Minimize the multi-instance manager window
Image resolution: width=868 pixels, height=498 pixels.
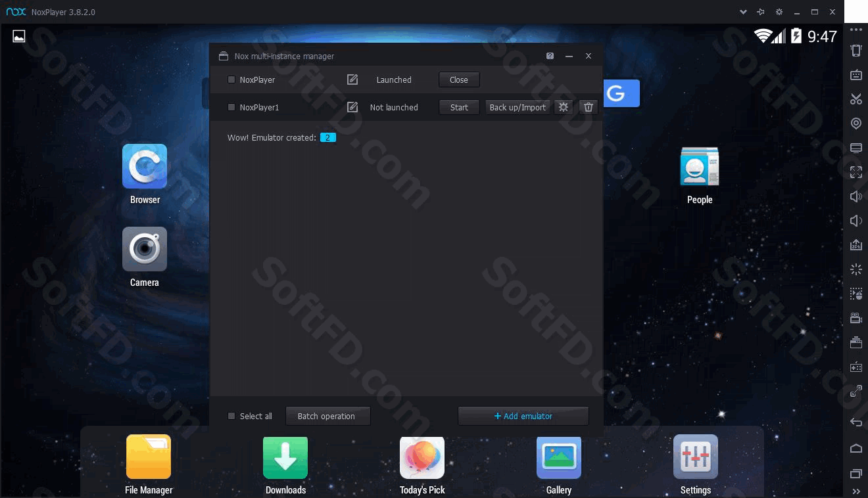[569, 56]
